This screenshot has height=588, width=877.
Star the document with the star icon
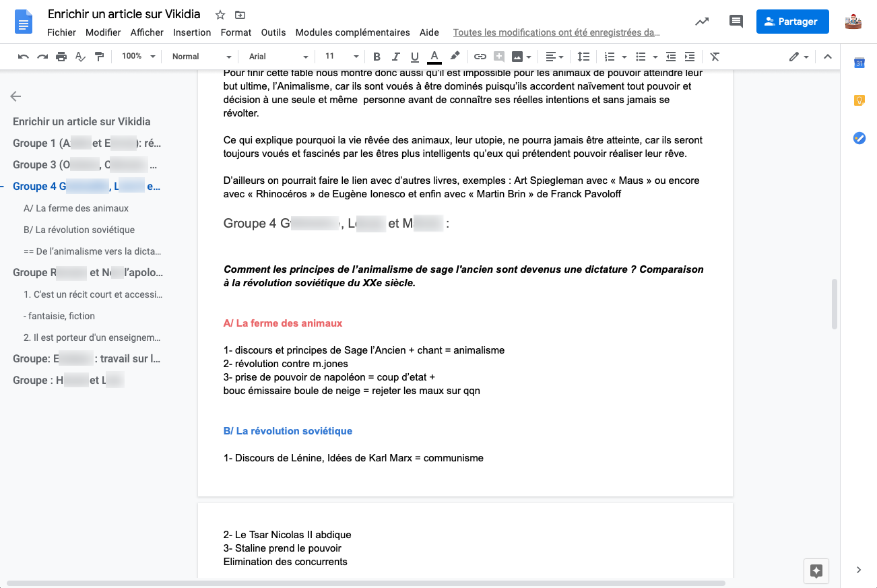click(220, 15)
